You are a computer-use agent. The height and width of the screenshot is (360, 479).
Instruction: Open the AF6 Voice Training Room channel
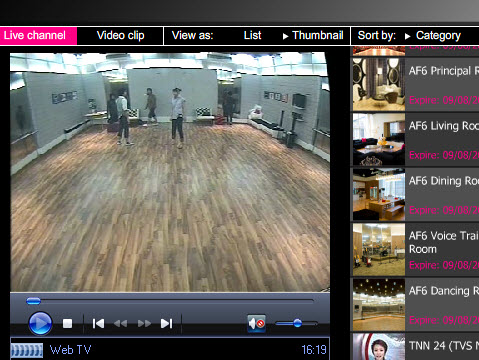(416, 249)
